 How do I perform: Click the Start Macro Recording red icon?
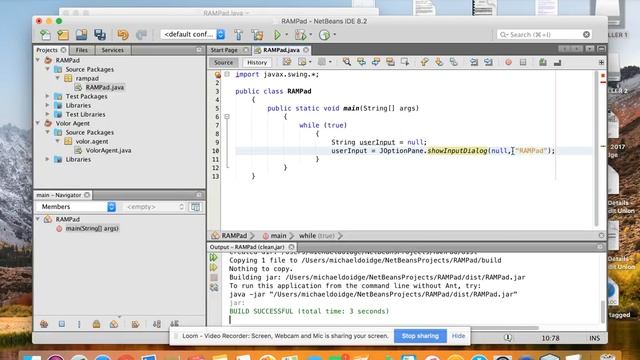[x=508, y=62]
